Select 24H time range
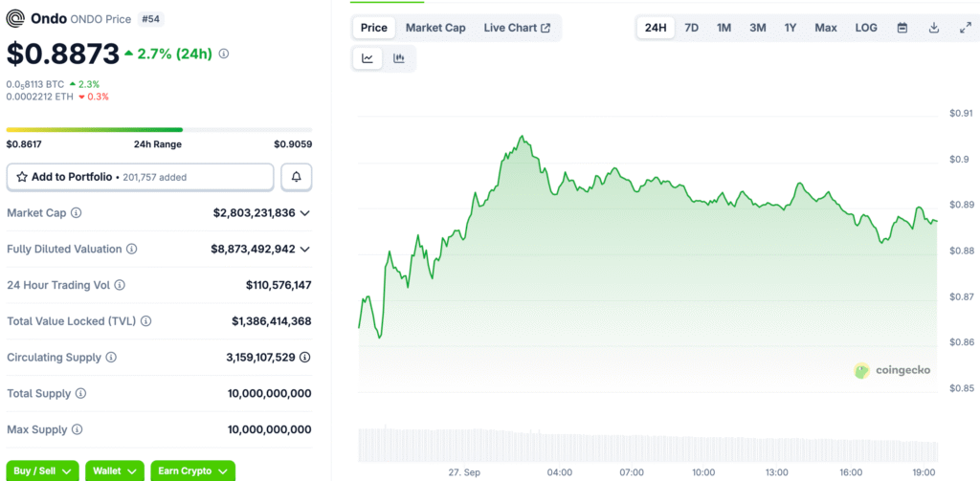The height and width of the screenshot is (481, 980). 656,28
